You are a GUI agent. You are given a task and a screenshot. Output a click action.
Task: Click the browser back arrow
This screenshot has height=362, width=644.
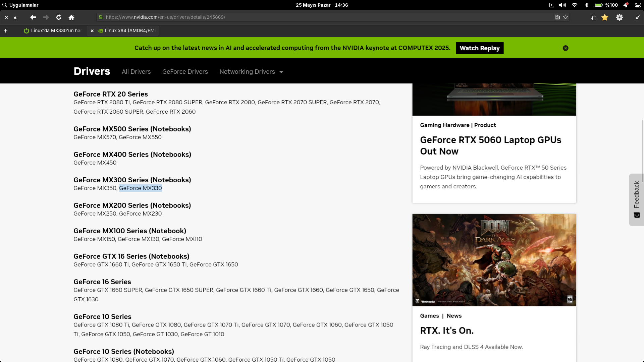click(x=33, y=17)
